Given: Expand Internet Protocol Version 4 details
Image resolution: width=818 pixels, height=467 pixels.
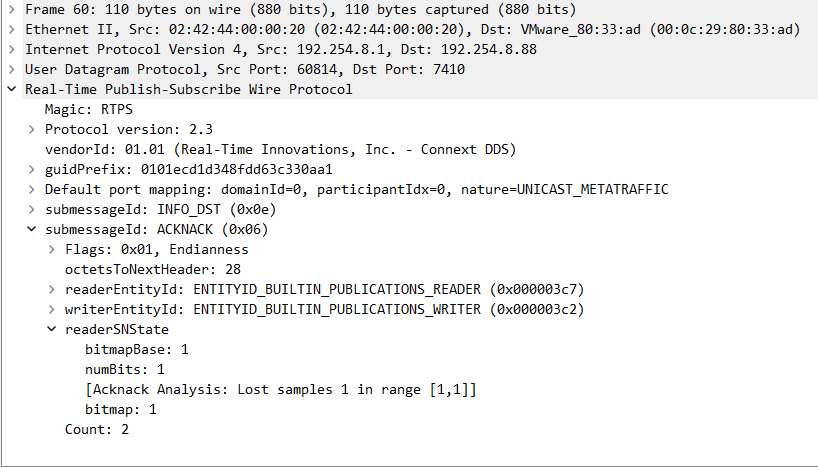Looking at the screenshot, I should coord(12,49).
